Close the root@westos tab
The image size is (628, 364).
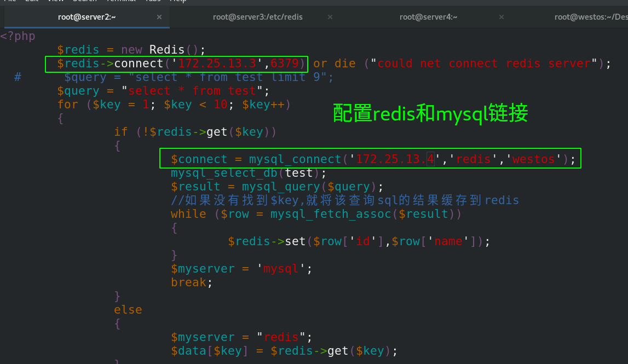[x=626, y=17]
